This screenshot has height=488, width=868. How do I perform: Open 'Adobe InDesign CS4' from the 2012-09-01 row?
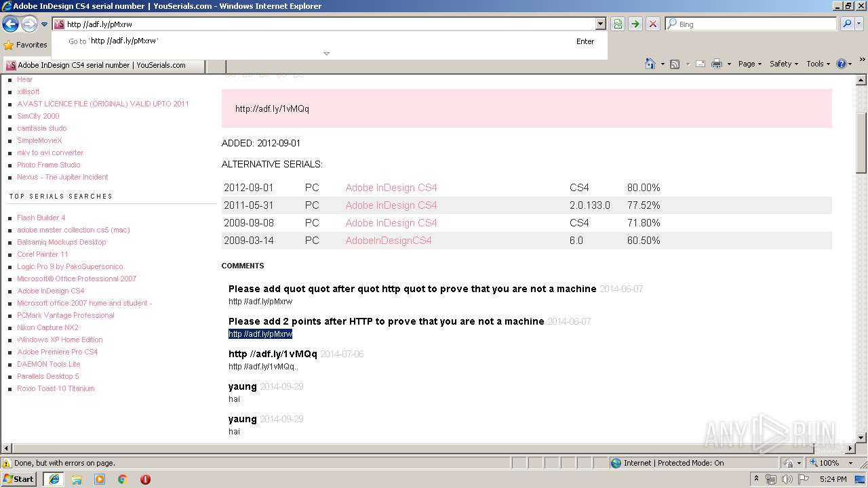pos(391,188)
